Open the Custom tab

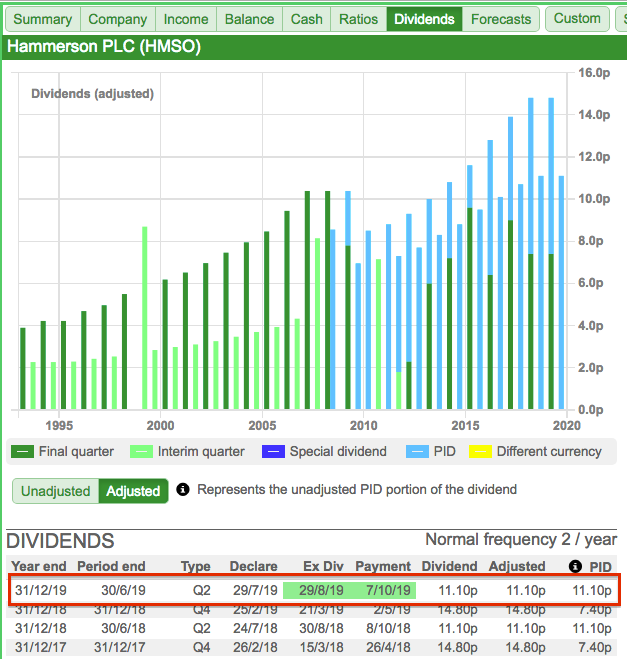[x=577, y=18]
